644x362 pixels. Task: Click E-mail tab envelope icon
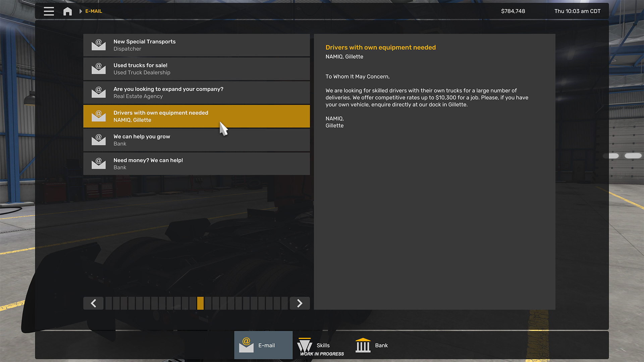tap(246, 345)
